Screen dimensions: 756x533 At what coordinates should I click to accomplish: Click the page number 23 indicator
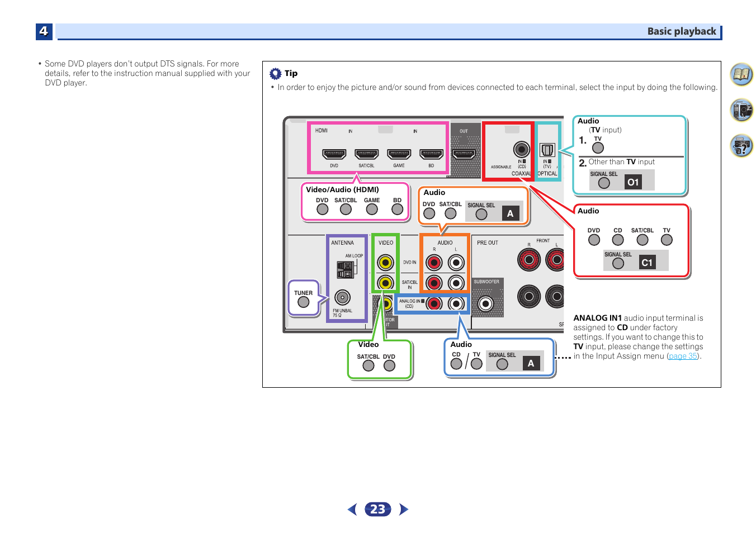click(x=378, y=509)
